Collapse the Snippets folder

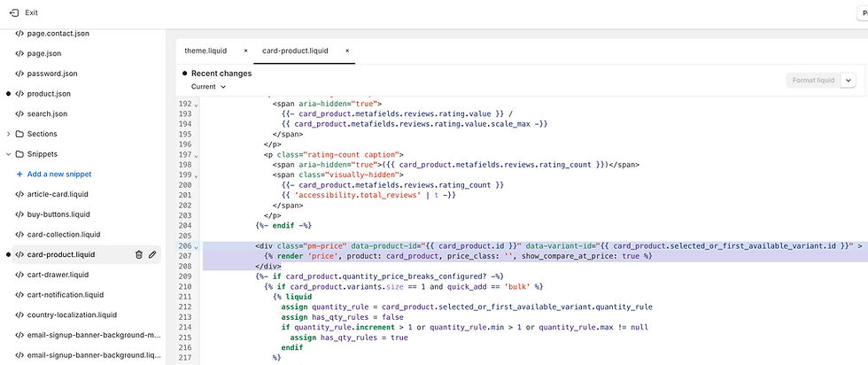8,154
